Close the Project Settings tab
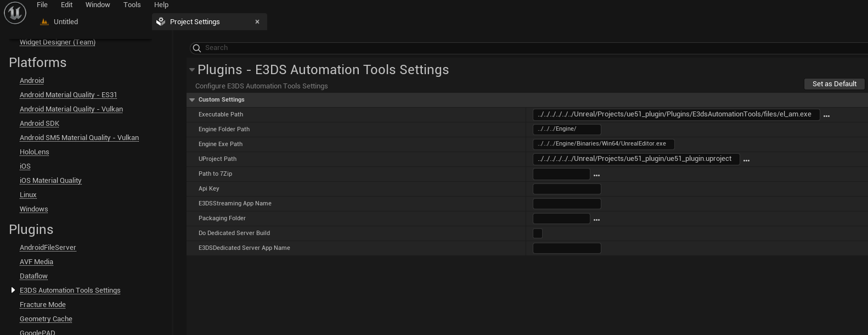 tap(257, 22)
